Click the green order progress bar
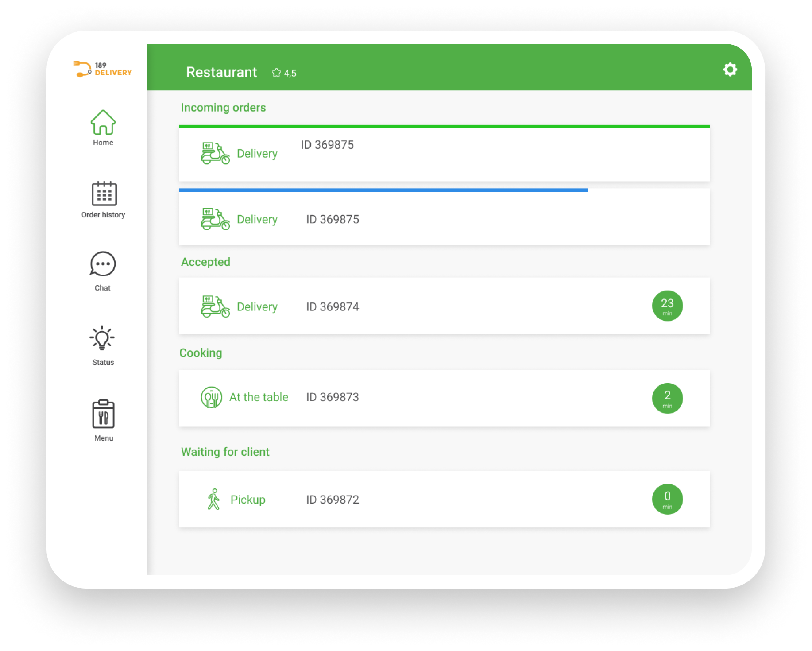This screenshot has height=651, width=812. point(444,127)
